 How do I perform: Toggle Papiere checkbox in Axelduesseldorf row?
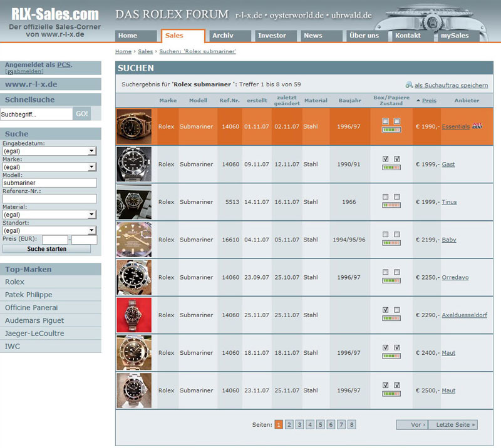[x=397, y=310]
